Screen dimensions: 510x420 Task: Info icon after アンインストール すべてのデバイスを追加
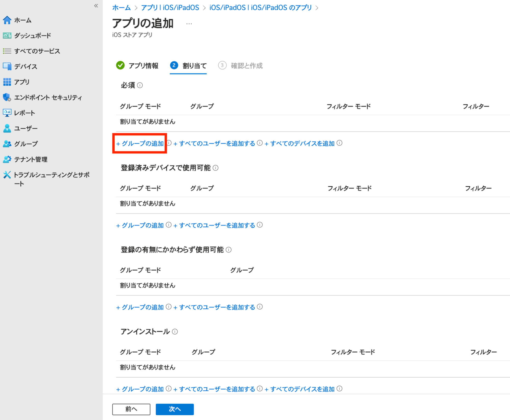[x=339, y=389]
